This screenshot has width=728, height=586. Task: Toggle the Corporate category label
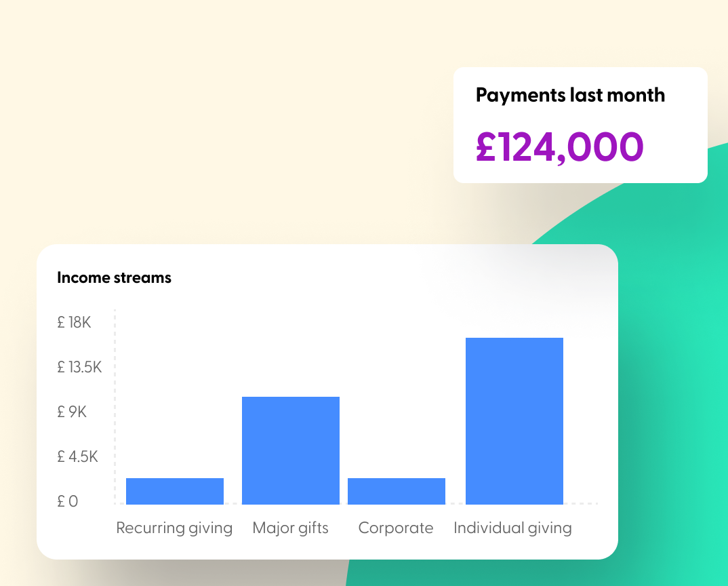pos(396,528)
